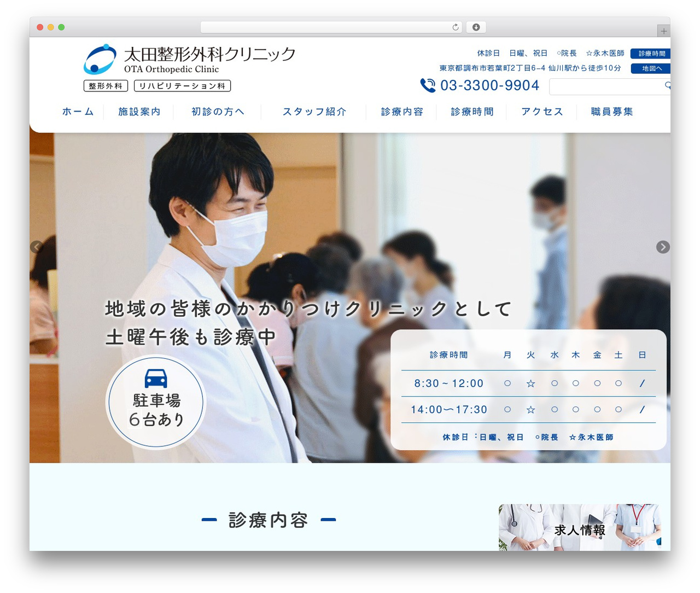Open the 職員募集 menu item

612,112
